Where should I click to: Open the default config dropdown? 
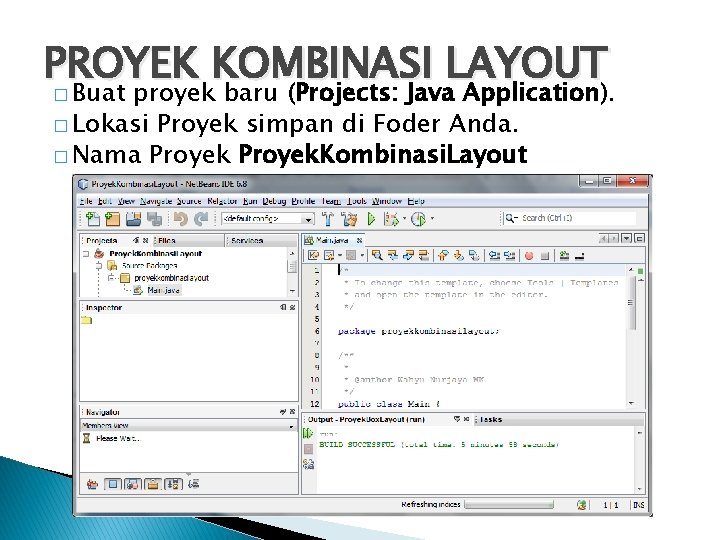click(x=308, y=219)
